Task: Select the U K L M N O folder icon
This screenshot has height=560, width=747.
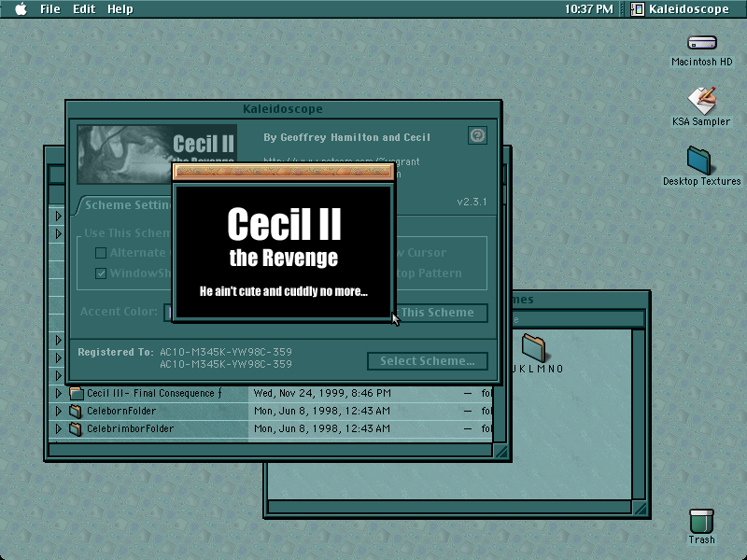Action: pos(533,347)
